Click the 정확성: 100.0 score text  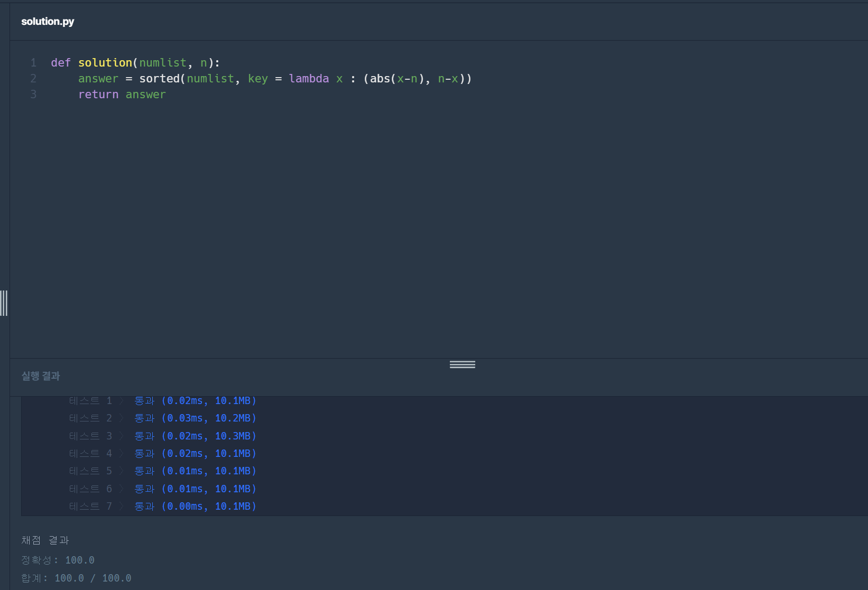[x=58, y=560]
